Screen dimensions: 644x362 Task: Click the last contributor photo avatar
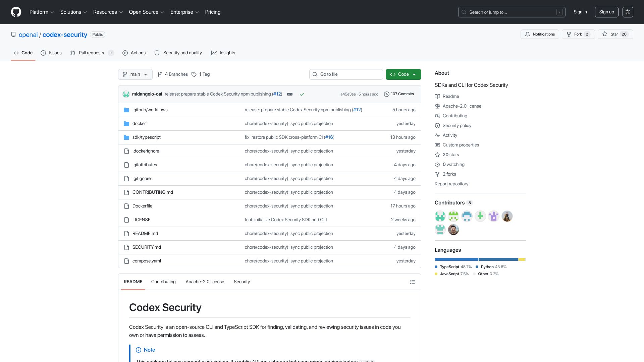coord(453,230)
